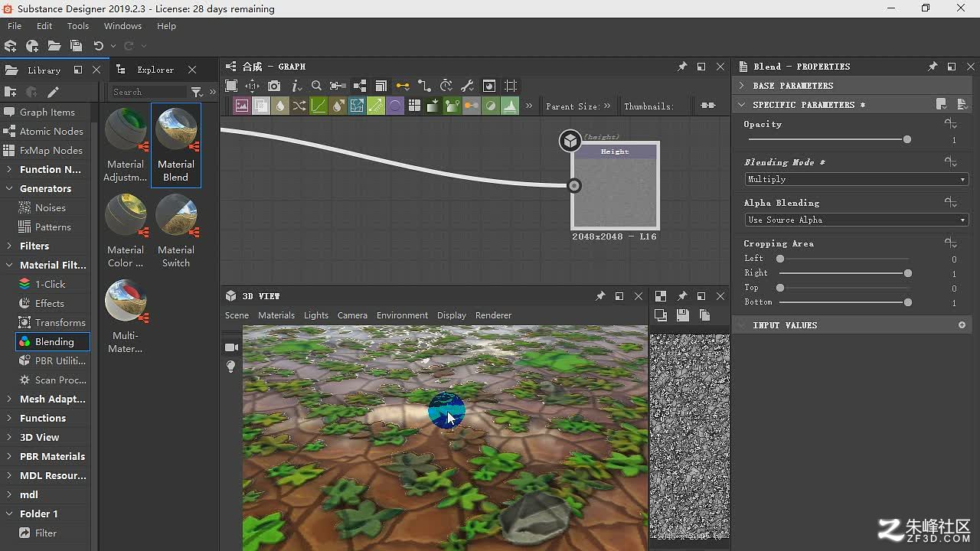Collapse the Specific Parameters section

pyautogui.click(x=742, y=105)
